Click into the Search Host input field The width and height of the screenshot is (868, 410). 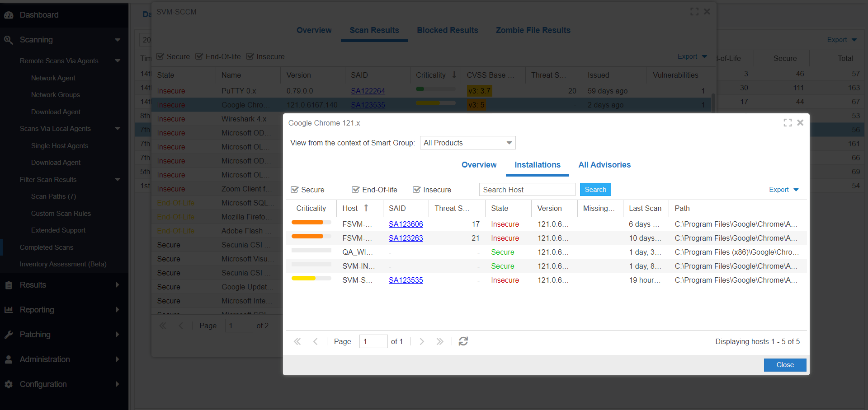point(527,190)
